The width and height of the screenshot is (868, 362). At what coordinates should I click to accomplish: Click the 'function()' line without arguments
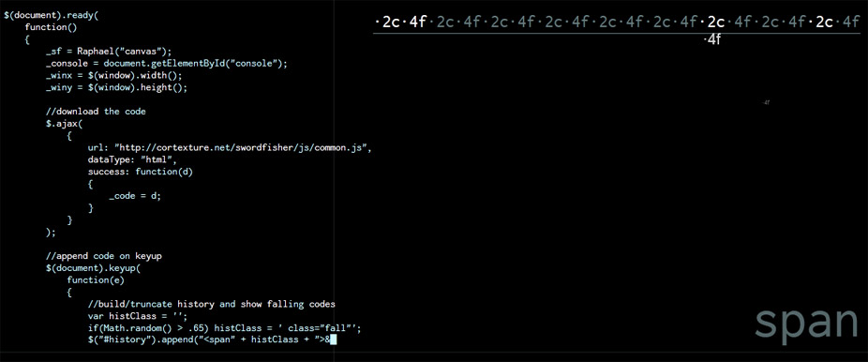tap(51, 27)
